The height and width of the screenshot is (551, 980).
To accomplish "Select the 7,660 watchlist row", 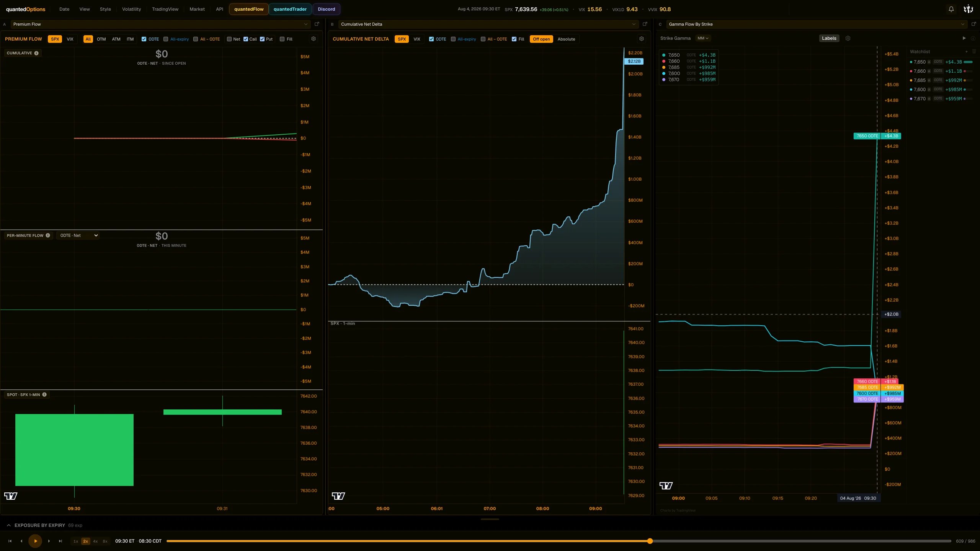I will 942,71.
